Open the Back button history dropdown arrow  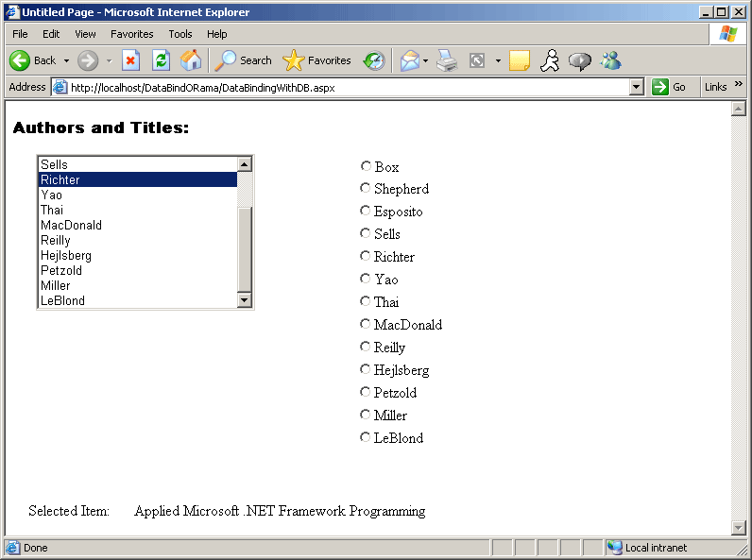click(x=66, y=60)
